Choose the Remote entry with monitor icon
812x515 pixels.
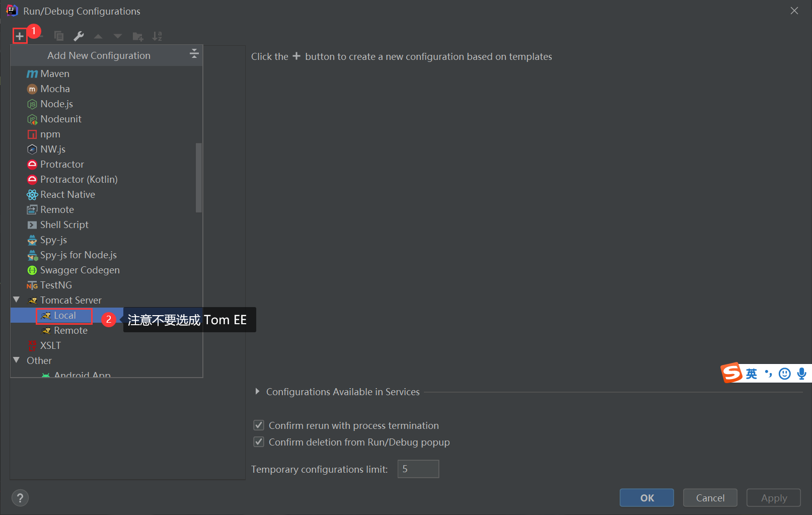107,209
